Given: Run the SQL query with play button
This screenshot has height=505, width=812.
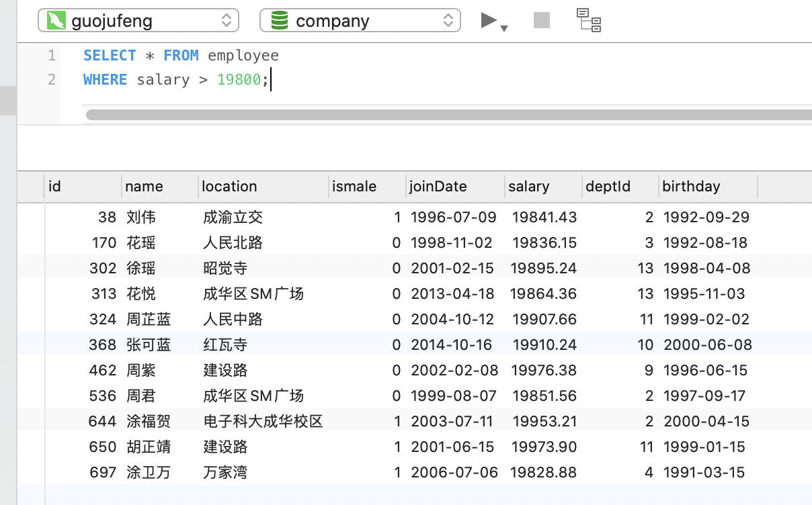Looking at the screenshot, I should click(489, 21).
